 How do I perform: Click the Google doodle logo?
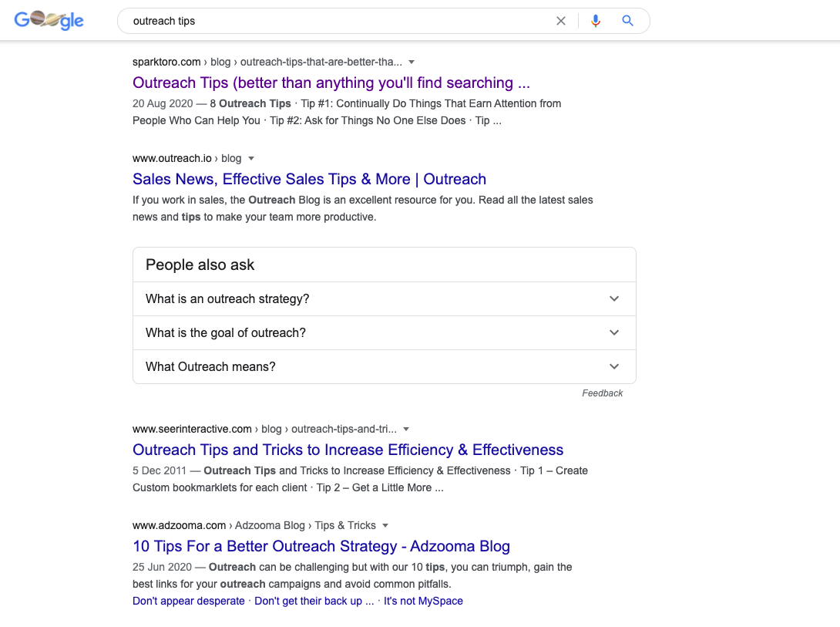(x=49, y=20)
